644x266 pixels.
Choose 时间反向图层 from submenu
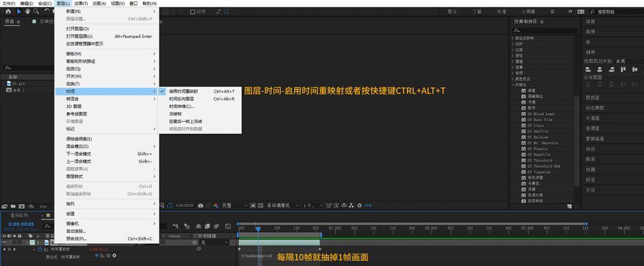pos(200,98)
